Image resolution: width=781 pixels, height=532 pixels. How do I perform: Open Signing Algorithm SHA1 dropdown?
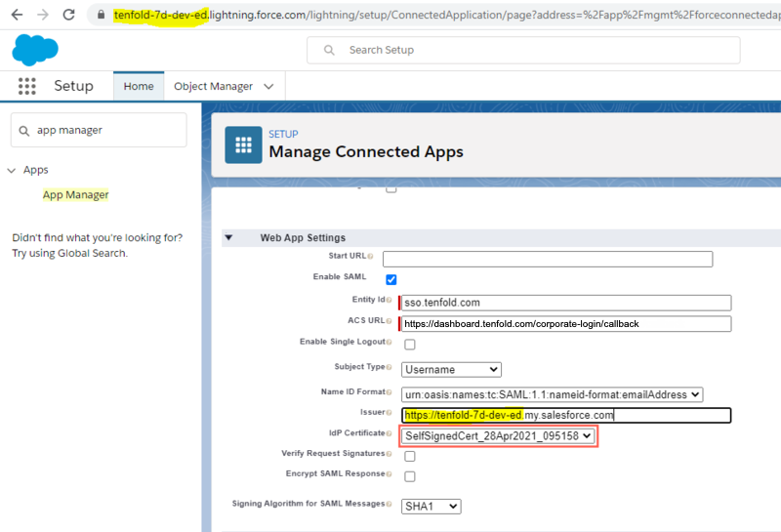[432, 507]
